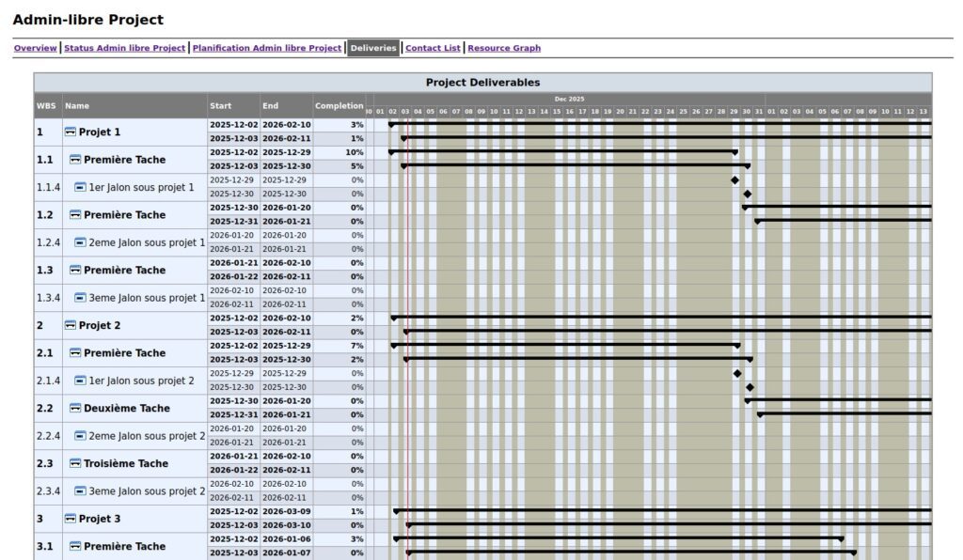Select the milestone icon of 3eme Jalon sous projet 1
This screenshot has width=963, height=560.
pyautogui.click(x=80, y=298)
